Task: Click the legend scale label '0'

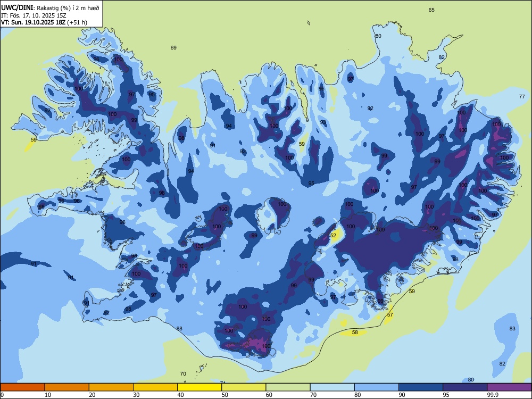Action: (x=2, y=395)
